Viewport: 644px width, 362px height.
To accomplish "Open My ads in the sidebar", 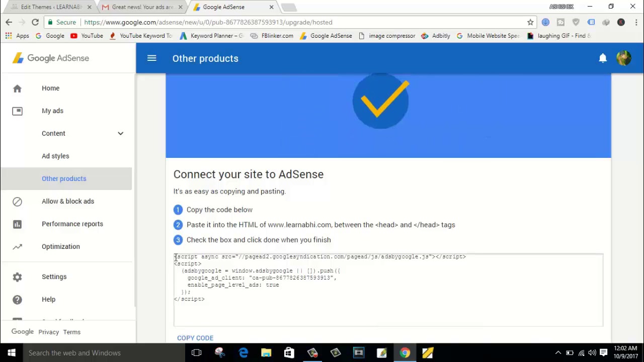I will 52,111.
